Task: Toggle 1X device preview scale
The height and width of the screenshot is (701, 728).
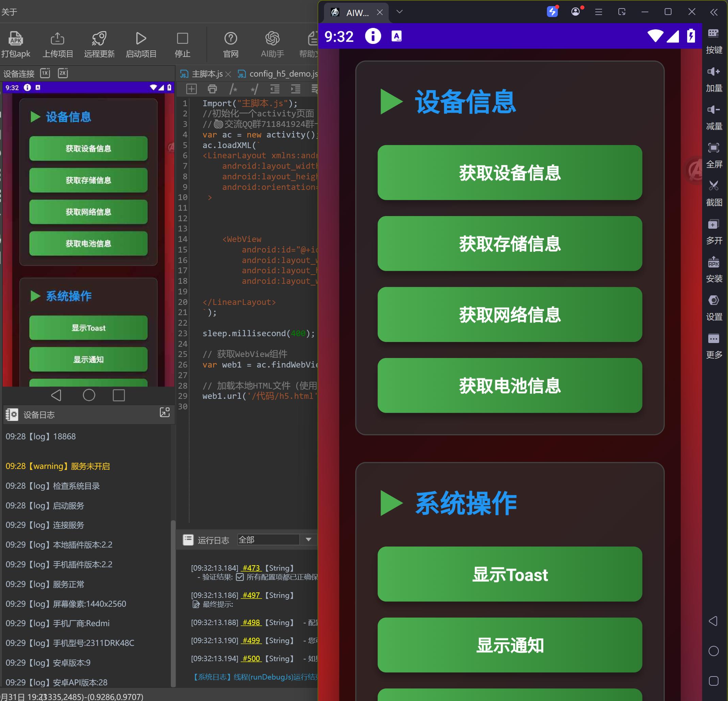Action: tap(45, 73)
